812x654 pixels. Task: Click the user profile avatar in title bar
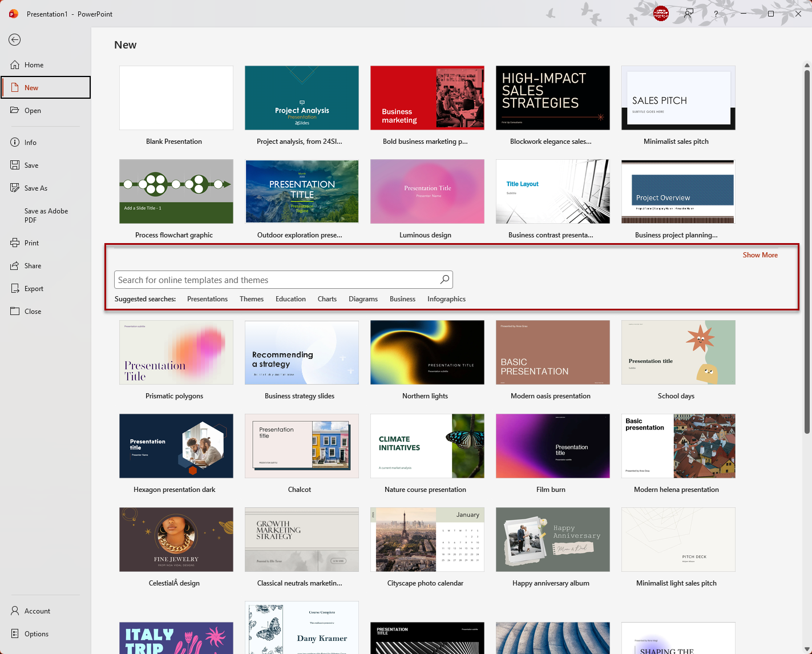661,14
